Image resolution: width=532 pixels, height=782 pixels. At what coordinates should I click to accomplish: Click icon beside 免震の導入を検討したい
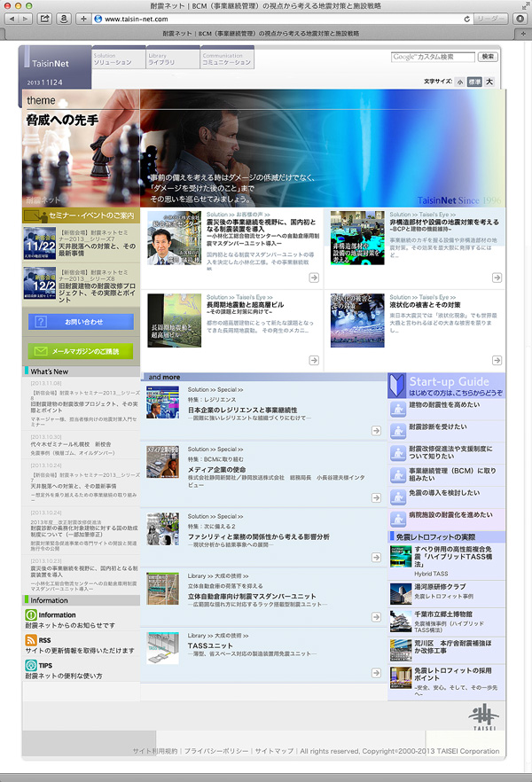click(398, 497)
